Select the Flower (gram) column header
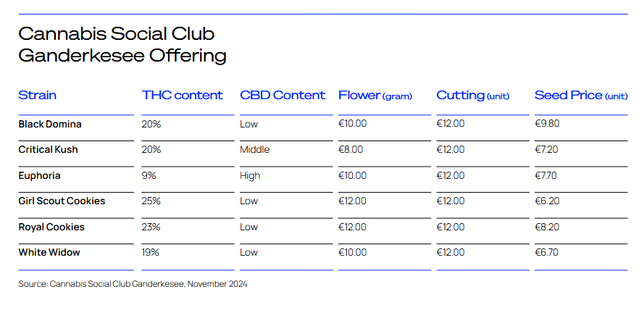The width and height of the screenshot is (644, 310). click(x=375, y=96)
